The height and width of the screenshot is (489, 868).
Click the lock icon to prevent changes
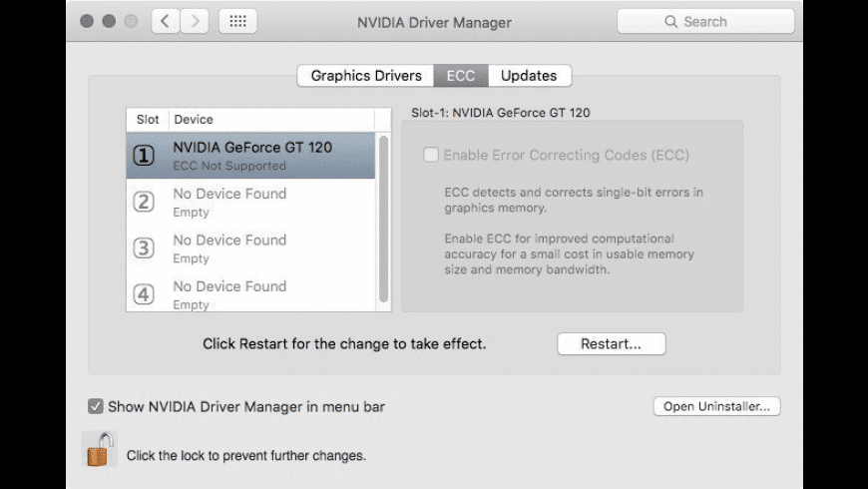point(97,451)
